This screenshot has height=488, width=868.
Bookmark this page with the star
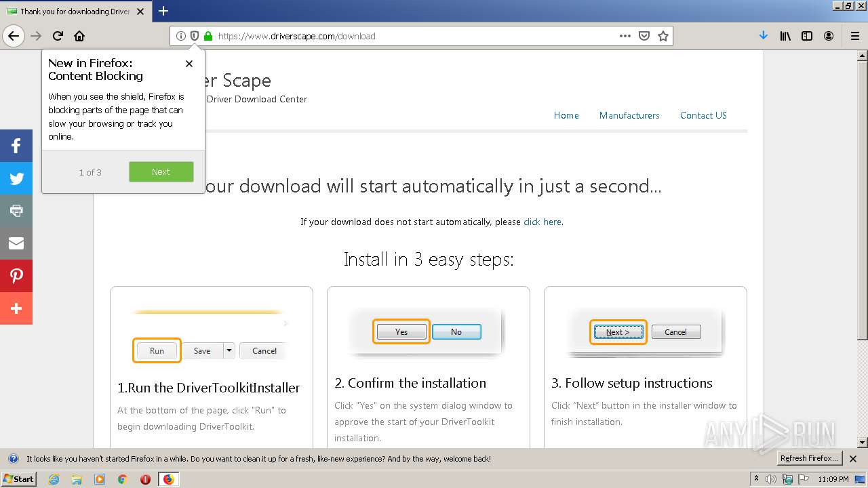[663, 36]
